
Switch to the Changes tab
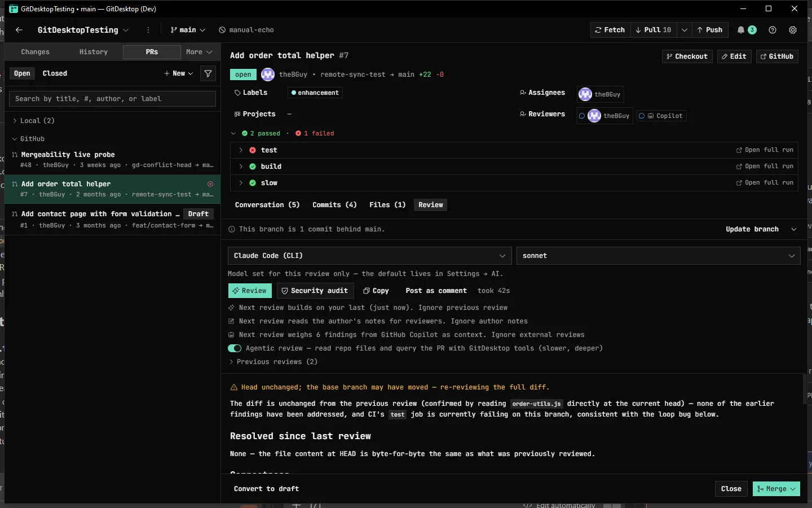[x=36, y=52]
